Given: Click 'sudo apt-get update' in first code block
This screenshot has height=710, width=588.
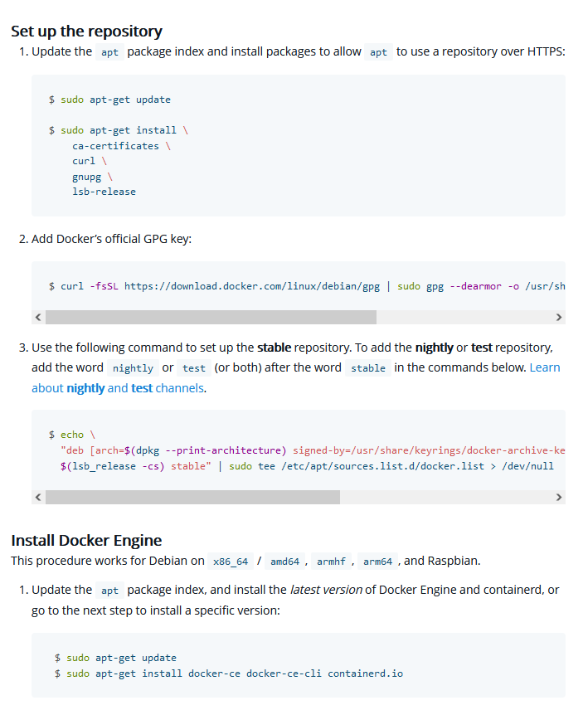Looking at the screenshot, I should [115, 100].
